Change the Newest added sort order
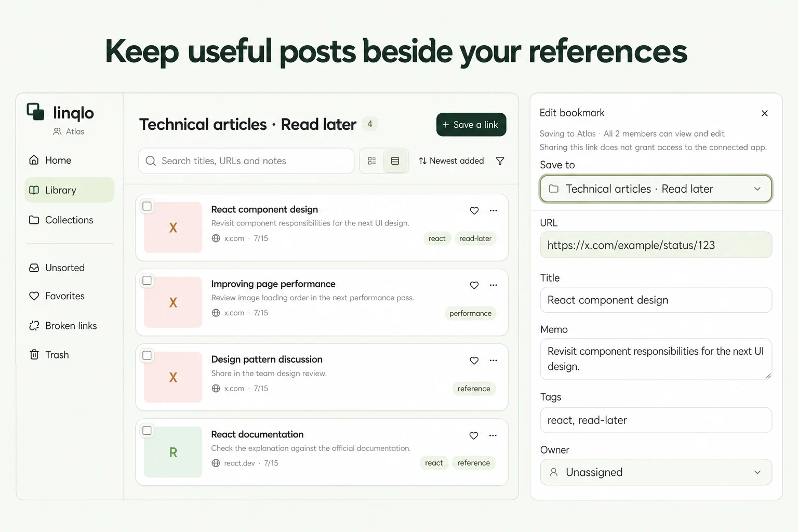The image size is (798, 532). tap(451, 161)
